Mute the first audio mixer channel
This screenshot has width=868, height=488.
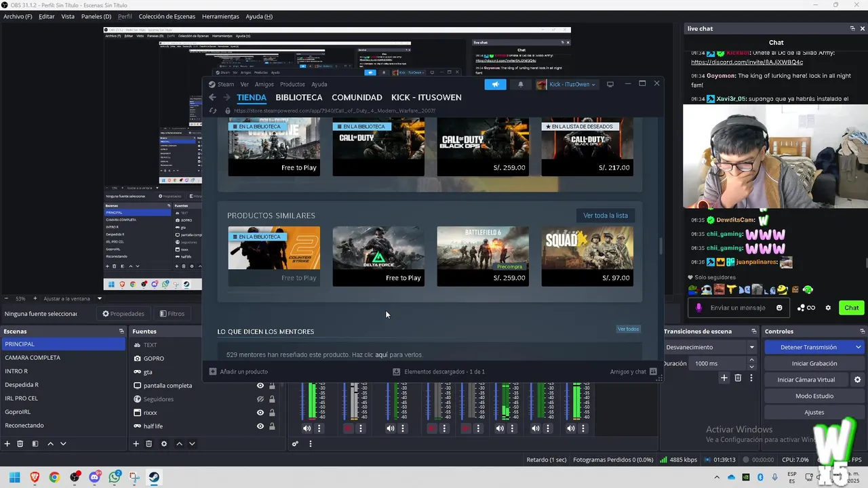[307, 428]
